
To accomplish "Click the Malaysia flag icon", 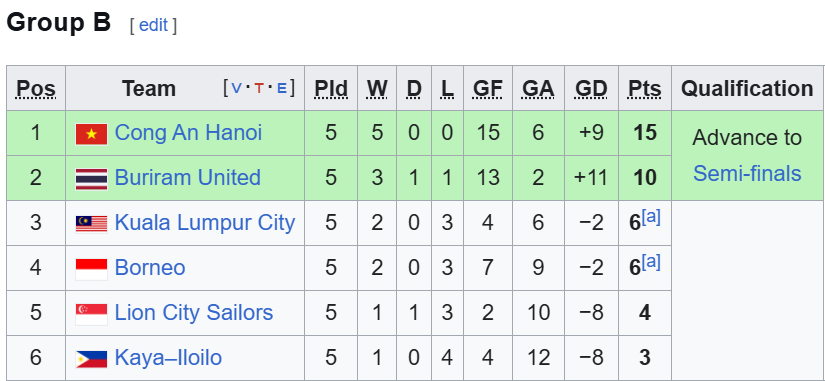I will [x=92, y=224].
